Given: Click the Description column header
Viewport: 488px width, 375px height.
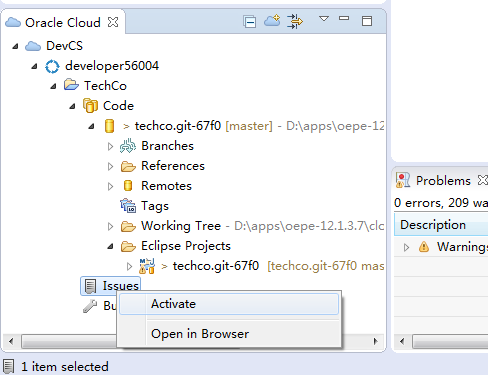Looking at the screenshot, I should point(441,225).
